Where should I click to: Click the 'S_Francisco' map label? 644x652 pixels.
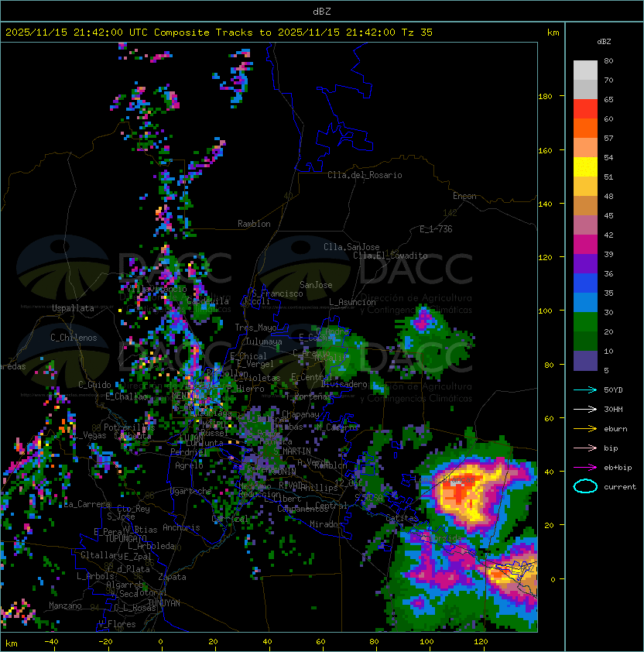point(277,293)
